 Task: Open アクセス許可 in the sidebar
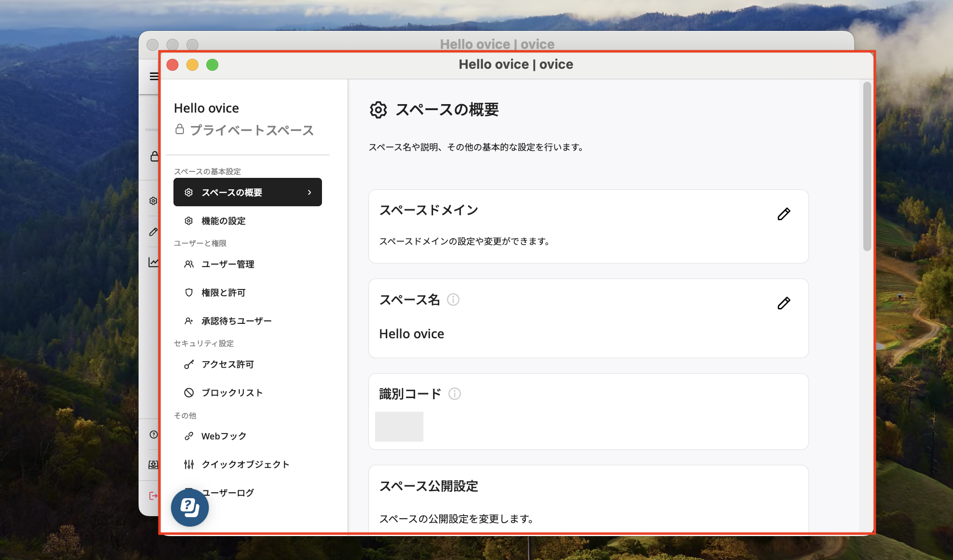(x=248, y=364)
